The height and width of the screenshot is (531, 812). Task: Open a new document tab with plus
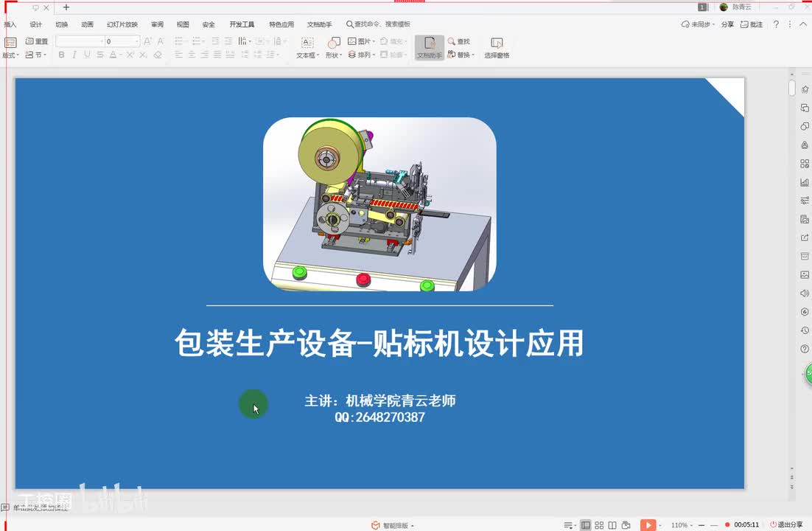(x=66, y=7)
